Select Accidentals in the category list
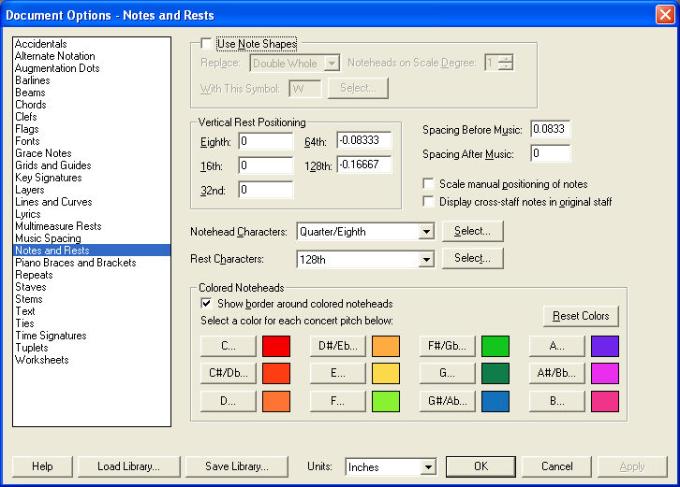680x487 pixels. point(41,44)
